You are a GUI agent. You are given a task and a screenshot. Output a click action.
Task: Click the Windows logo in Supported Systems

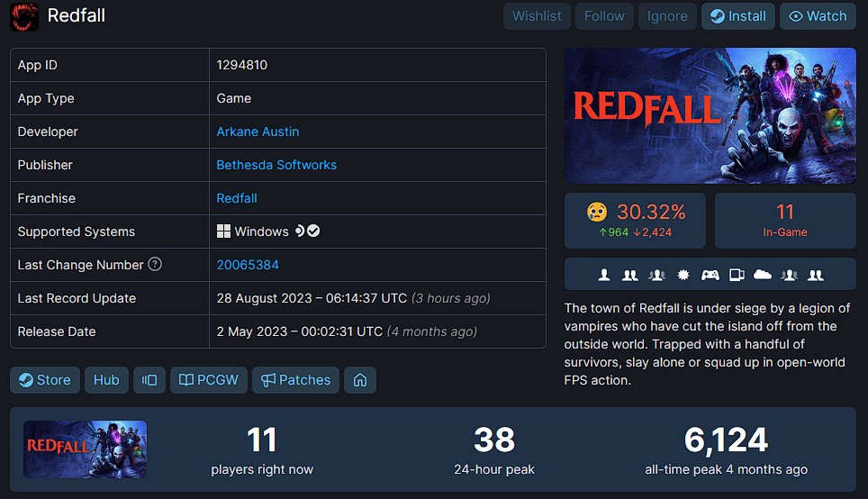click(x=223, y=231)
